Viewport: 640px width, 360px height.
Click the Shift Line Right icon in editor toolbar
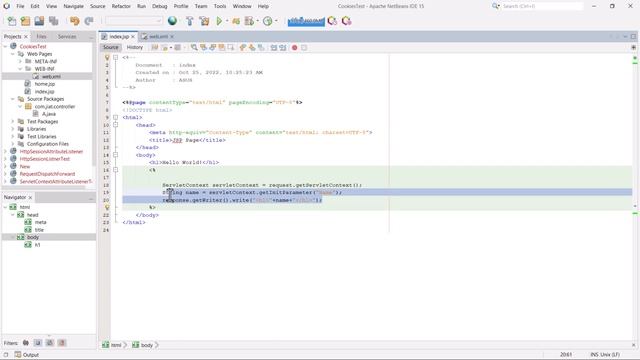(282, 48)
